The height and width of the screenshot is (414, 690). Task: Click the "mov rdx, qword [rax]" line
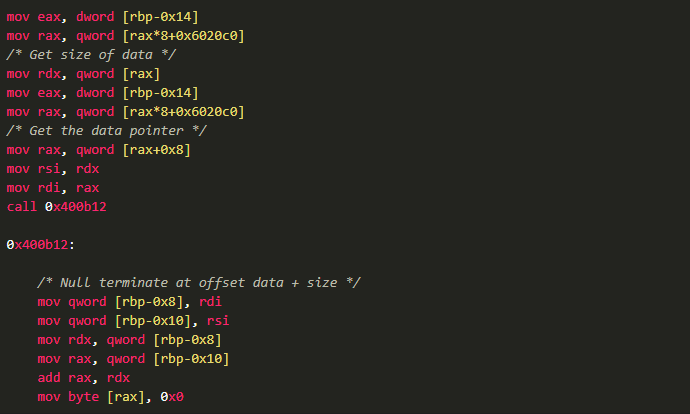(x=75, y=73)
